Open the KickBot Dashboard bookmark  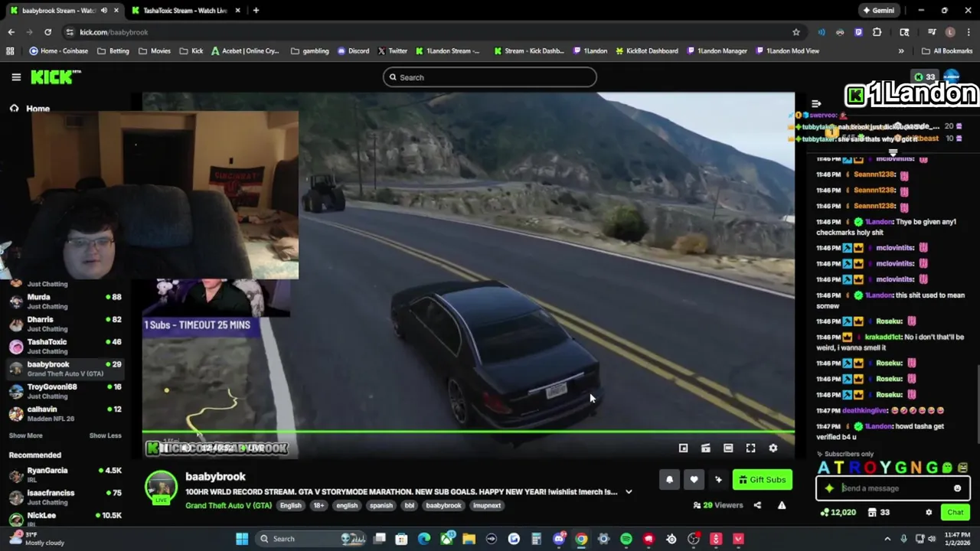tap(646, 51)
